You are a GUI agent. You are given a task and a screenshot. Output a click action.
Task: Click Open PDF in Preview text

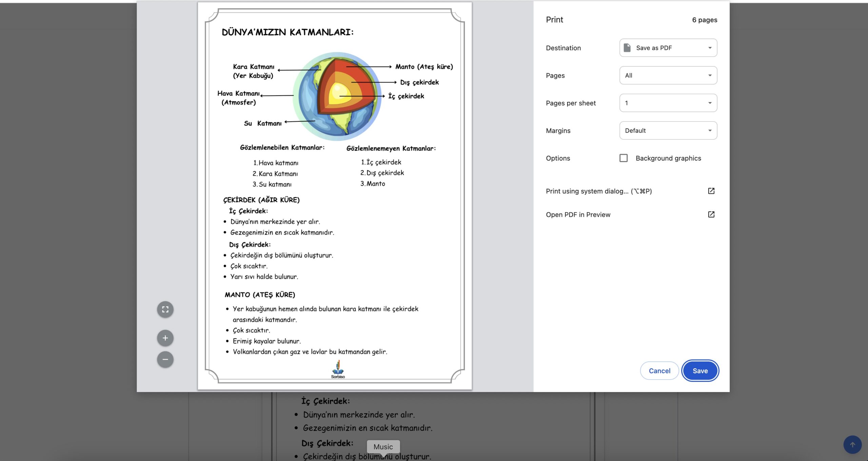click(x=578, y=214)
